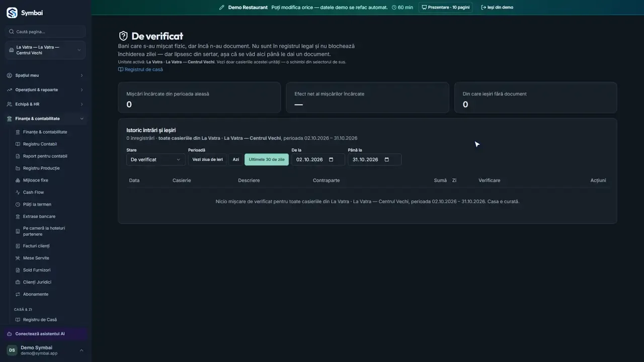Open Raport pentru contabili in sidebar
Screen dimensions: 644x362
point(45,156)
